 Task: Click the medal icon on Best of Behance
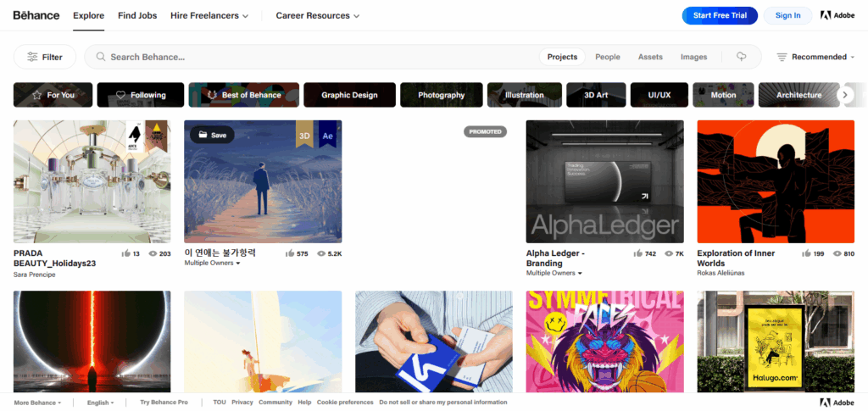[x=212, y=95]
